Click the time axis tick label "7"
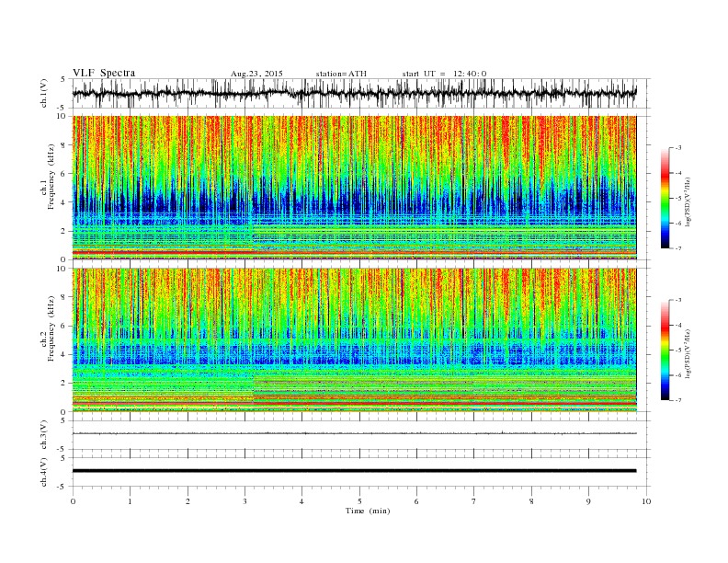The width and height of the screenshot is (728, 563). click(474, 501)
